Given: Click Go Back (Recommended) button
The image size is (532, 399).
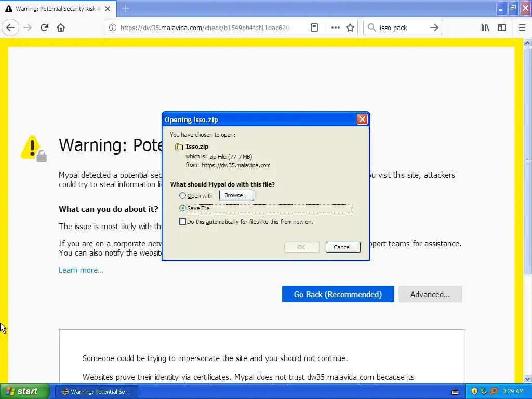Looking at the screenshot, I should pos(338,294).
